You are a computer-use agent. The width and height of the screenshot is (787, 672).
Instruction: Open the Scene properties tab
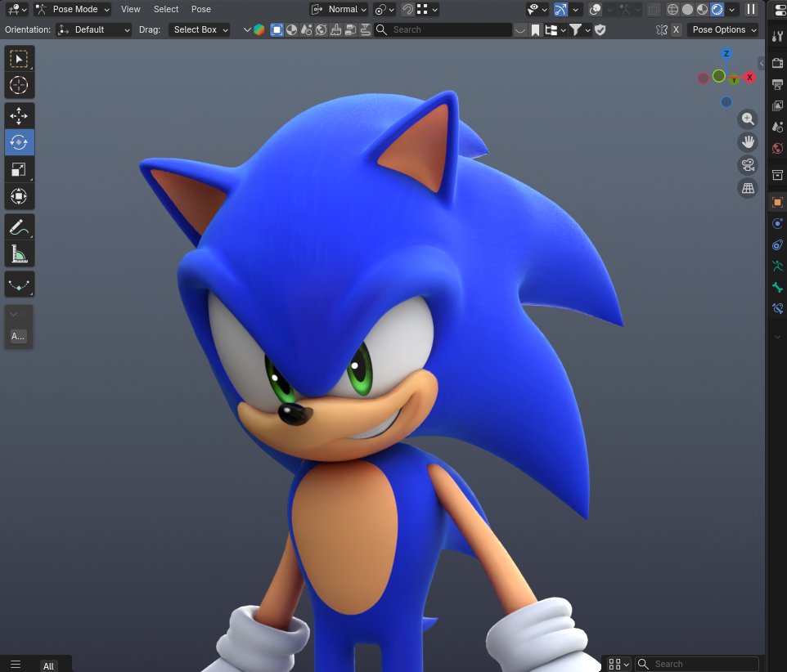pyautogui.click(x=777, y=127)
